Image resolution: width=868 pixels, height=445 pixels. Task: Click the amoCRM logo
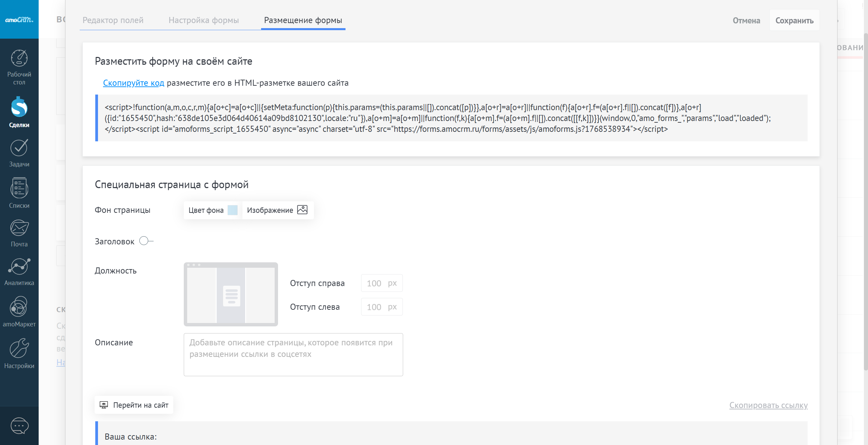(19, 20)
